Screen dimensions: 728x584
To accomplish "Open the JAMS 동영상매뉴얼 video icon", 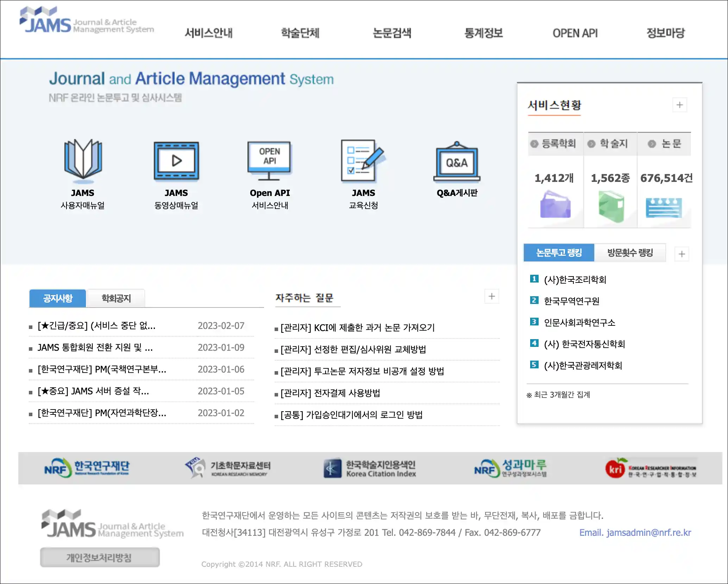I will tap(176, 161).
